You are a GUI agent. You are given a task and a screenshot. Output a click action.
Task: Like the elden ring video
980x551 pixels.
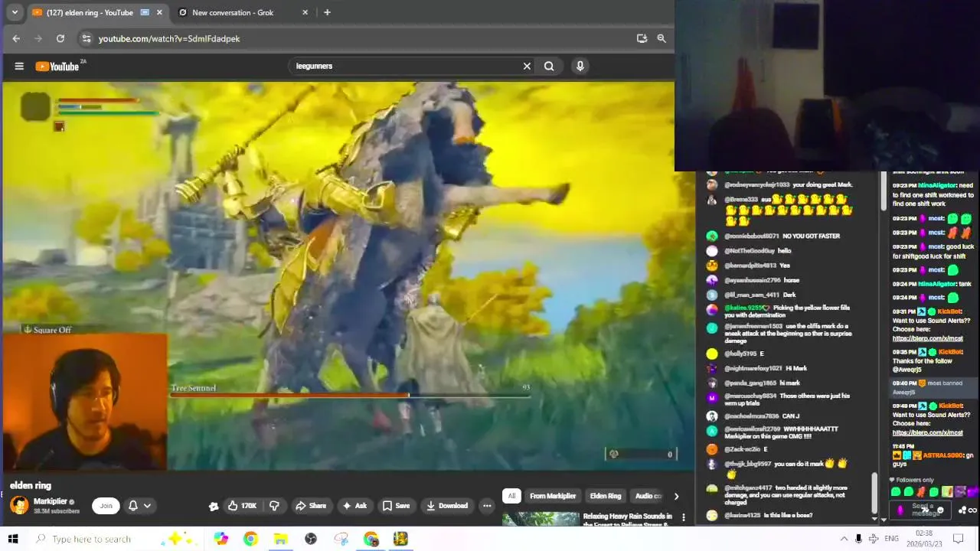pyautogui.click(x=242, y=505)
